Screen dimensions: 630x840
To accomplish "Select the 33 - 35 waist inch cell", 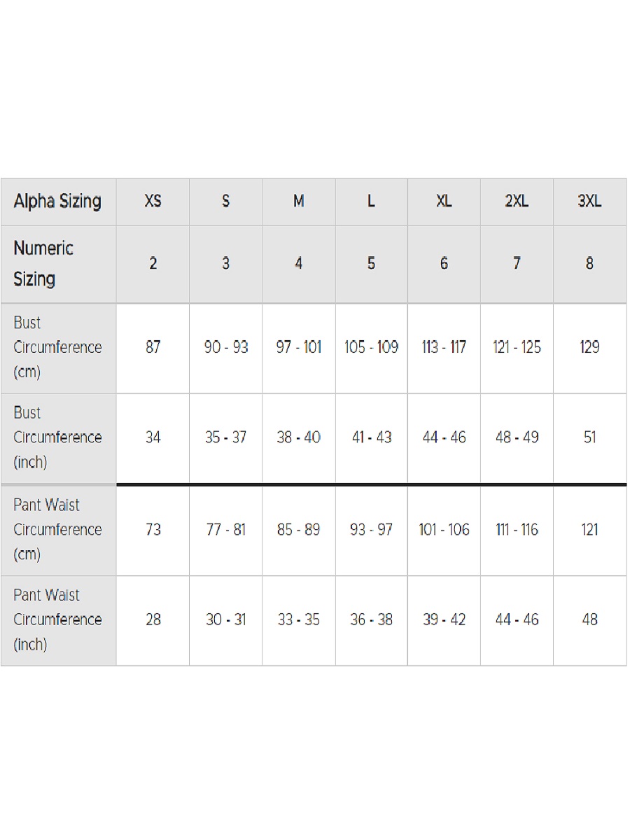I will 298,619.
